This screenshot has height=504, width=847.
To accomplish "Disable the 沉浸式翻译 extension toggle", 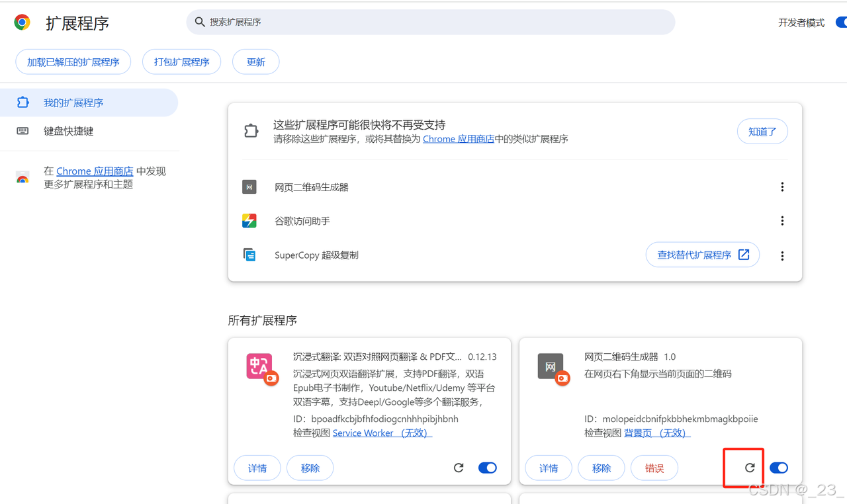I will 488,468.
